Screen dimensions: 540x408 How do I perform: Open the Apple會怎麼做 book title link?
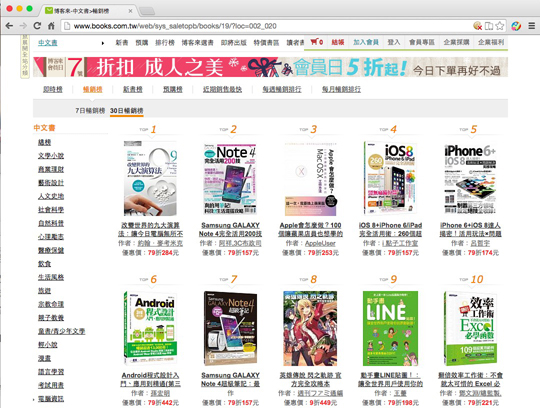click(x=310, y=229)
